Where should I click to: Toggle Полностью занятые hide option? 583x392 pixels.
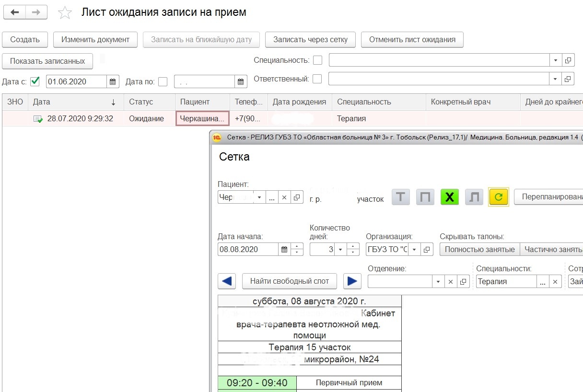coord(479,249)
